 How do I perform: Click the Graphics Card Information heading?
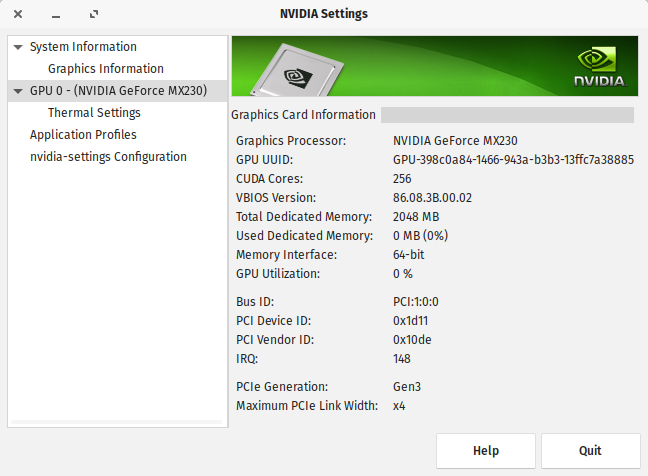(303, 115)
